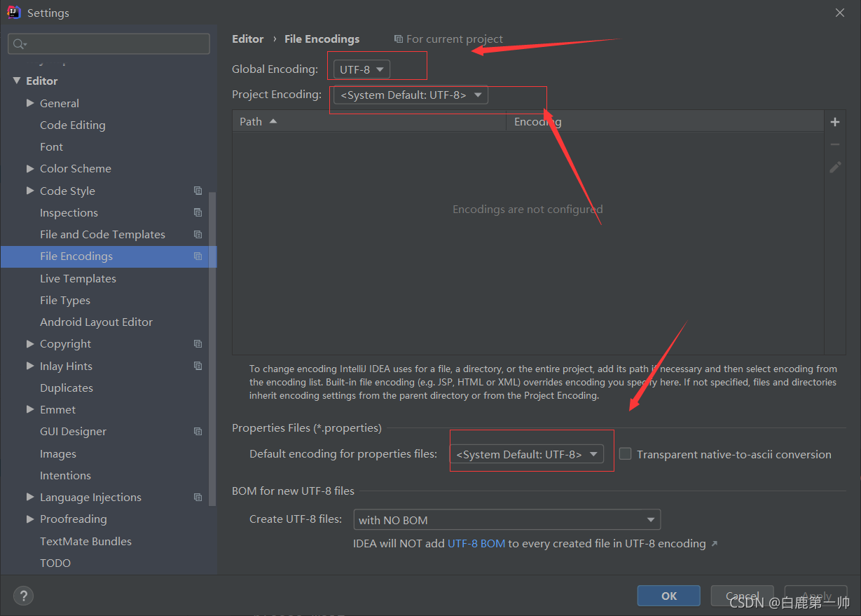Open the Global Encoding dropdown
Screen dimensions: 861x616
click(x=361, y=69)
